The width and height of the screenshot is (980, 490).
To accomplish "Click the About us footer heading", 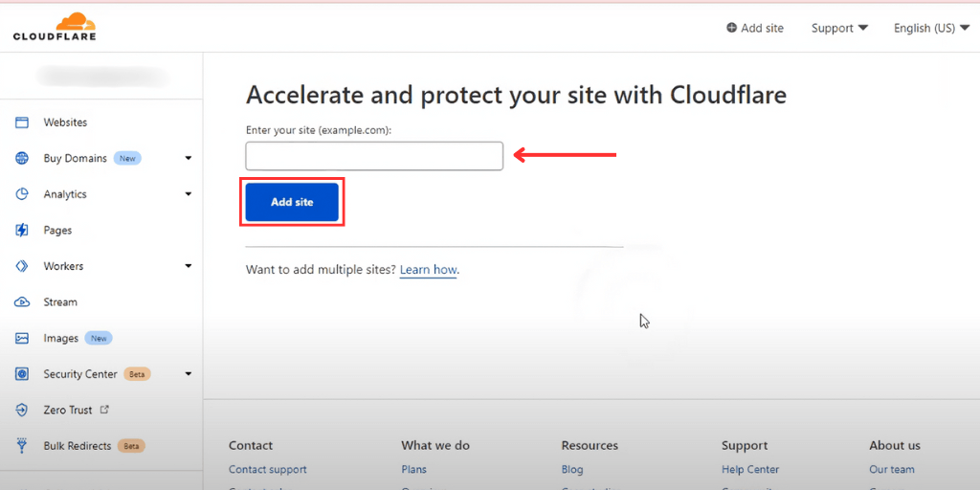I will click(x=895, y=446).
